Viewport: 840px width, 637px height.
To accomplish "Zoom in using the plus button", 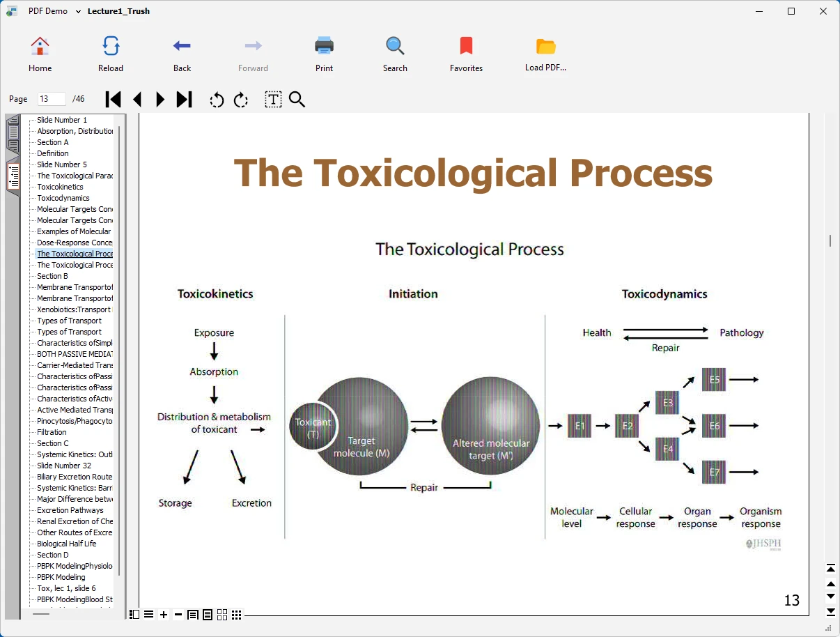I will point(164,614).
